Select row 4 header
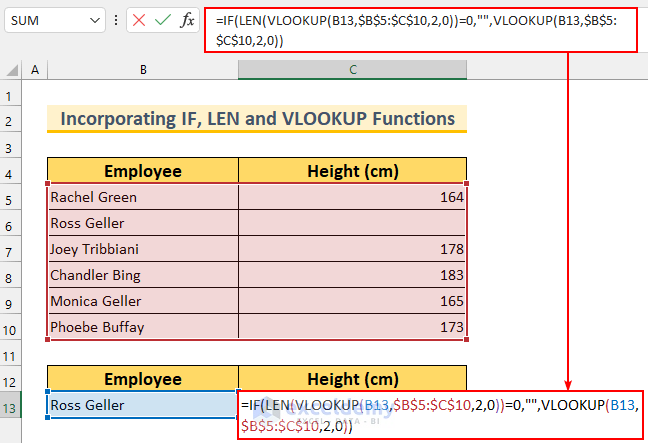The height and width of the screenshot is (443, 648). click(10, 171)
